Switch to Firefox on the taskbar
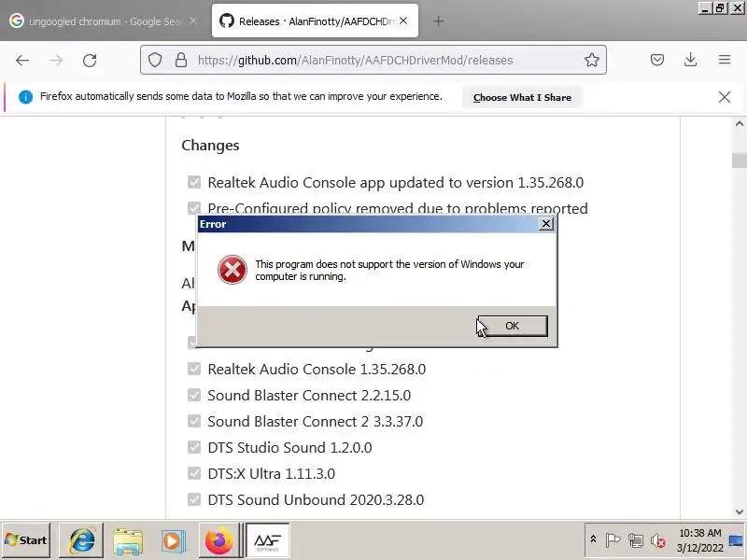The image size is (747, 560). point(218,540)
